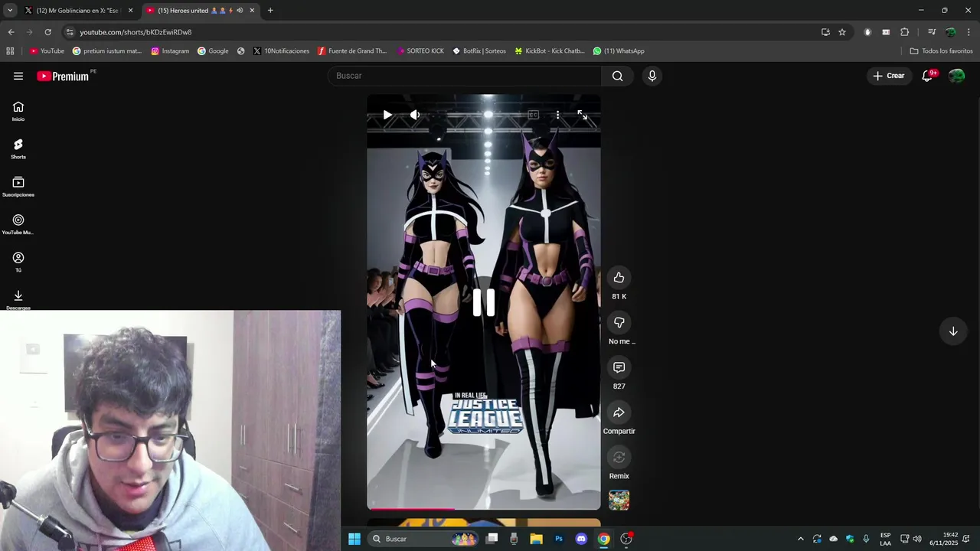Open media controls music icon
This screenshot has height=551, width=980.
pos(932,32)
